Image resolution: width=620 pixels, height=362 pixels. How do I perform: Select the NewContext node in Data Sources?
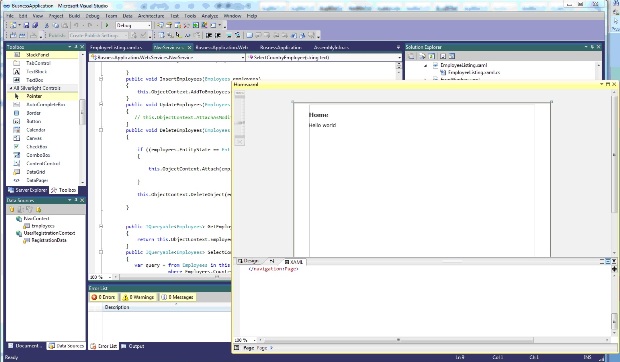point(36,219)
